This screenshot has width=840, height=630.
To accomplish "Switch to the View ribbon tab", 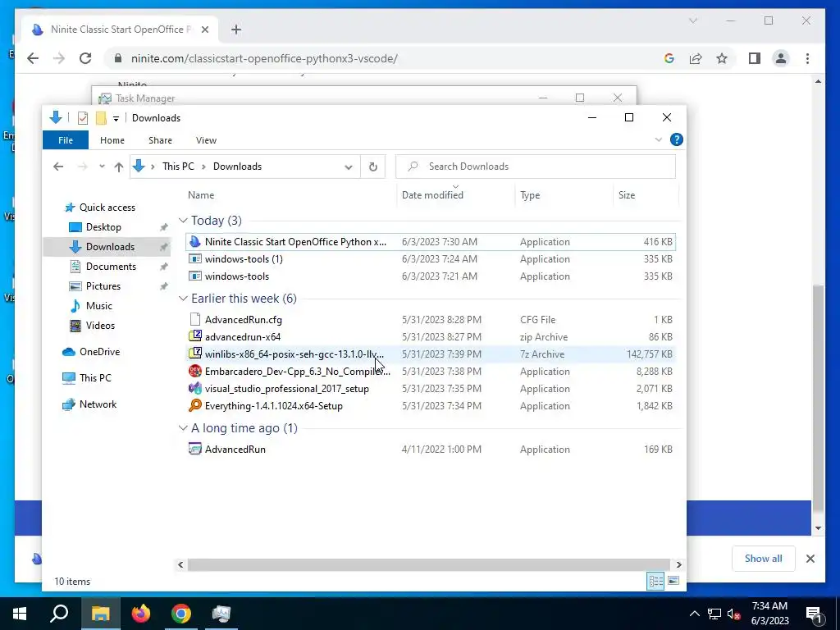I will (206, 140).
